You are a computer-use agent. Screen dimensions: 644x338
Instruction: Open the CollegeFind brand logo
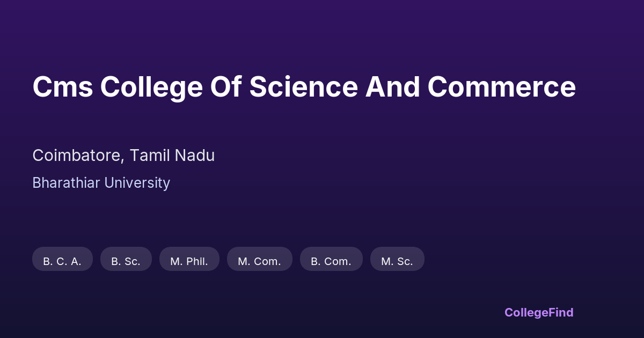538,312
